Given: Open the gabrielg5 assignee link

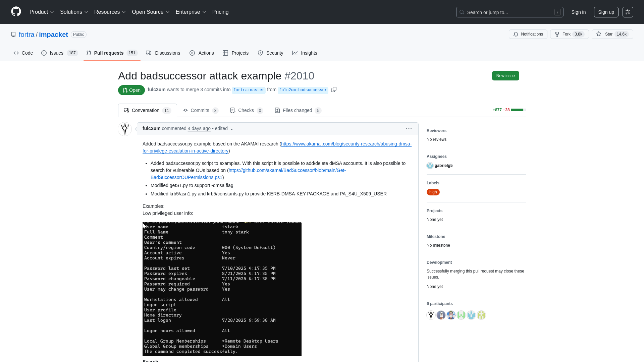Looking at the screenshot, I should [443, 166].
